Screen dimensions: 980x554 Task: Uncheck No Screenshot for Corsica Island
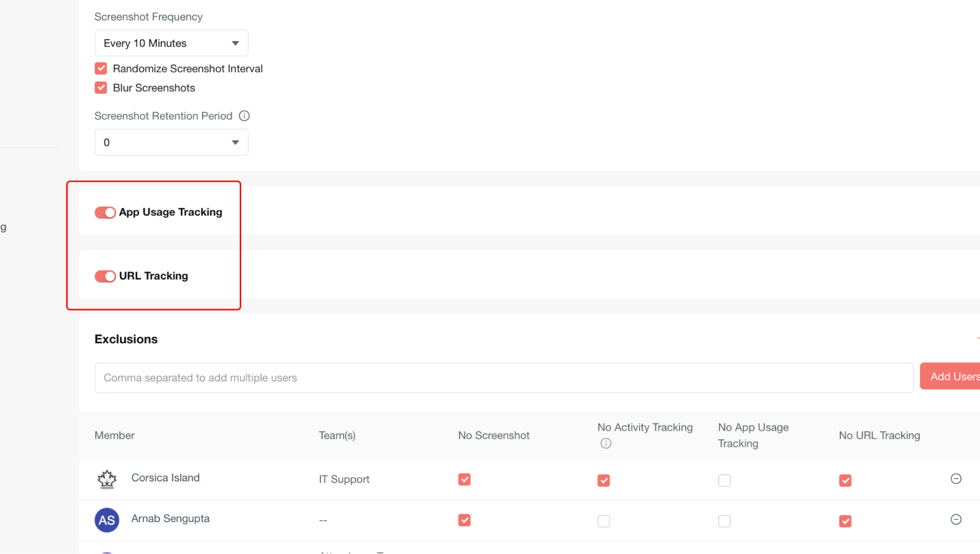(464, 480)
